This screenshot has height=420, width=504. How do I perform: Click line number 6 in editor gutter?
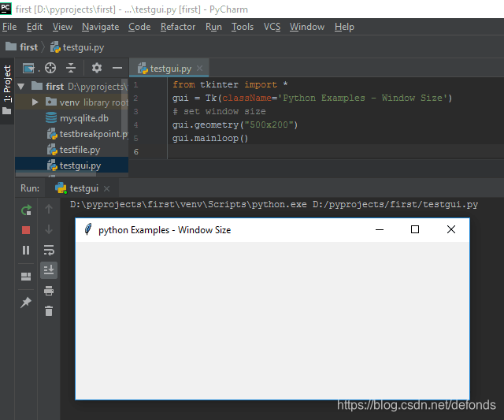pyautogui.click(x=136, y=151)
